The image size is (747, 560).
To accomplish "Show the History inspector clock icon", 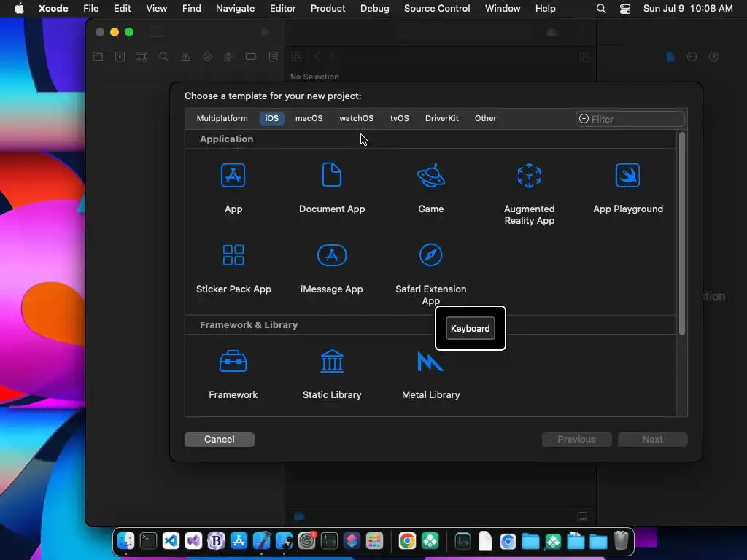I will 692,57.
